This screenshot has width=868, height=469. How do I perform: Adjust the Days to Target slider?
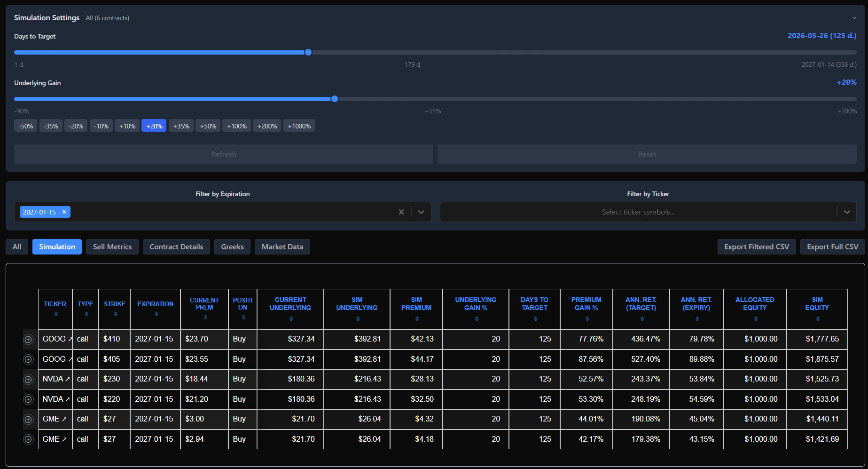tap(308, 52)
